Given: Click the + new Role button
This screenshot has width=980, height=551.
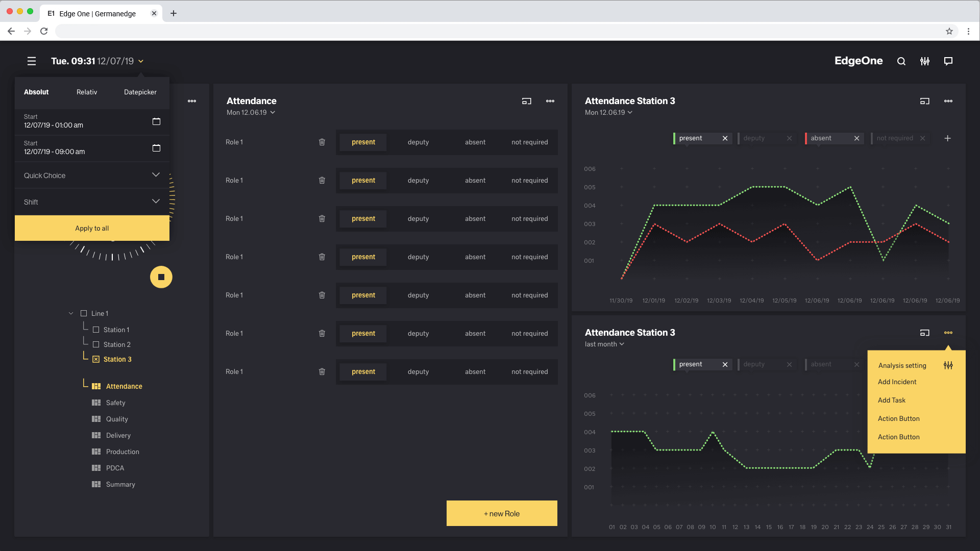Looking at the screenshot, I should [502, 513].
